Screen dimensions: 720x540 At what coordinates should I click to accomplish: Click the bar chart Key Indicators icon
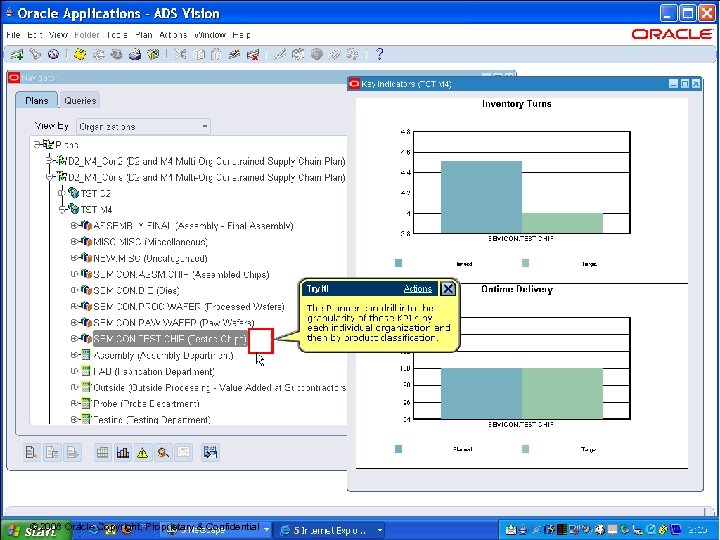pos(123,453)
